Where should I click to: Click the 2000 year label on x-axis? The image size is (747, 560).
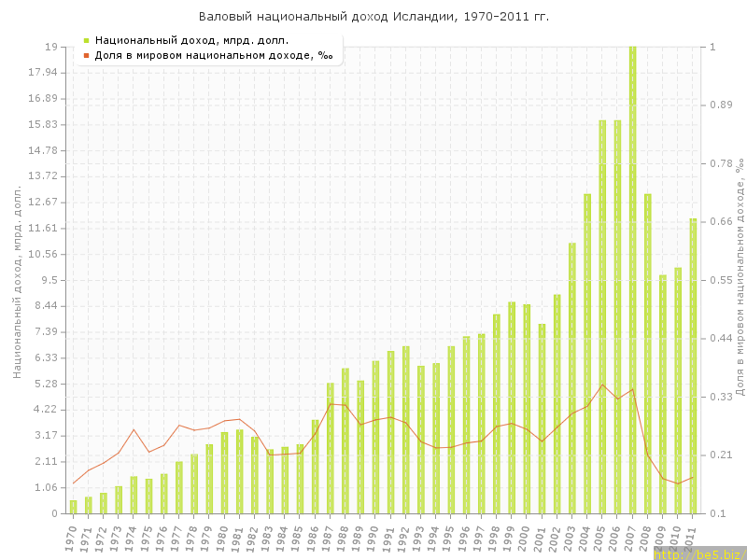click(525, 539)
